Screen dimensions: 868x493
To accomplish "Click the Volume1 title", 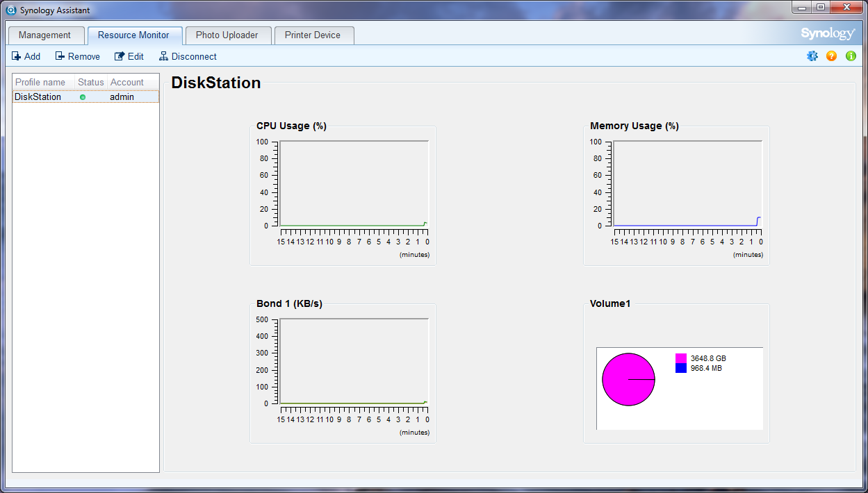I will tap(610, 303).
